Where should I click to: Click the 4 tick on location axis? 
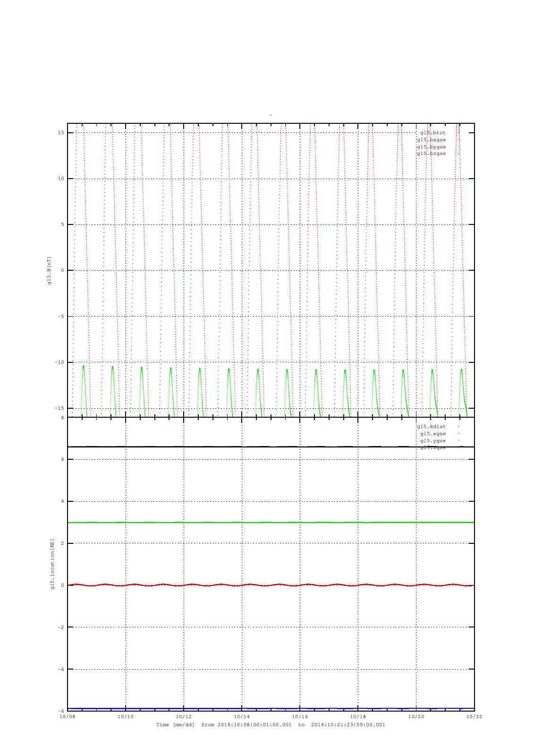pyautogui.click(x=62, y=501)
